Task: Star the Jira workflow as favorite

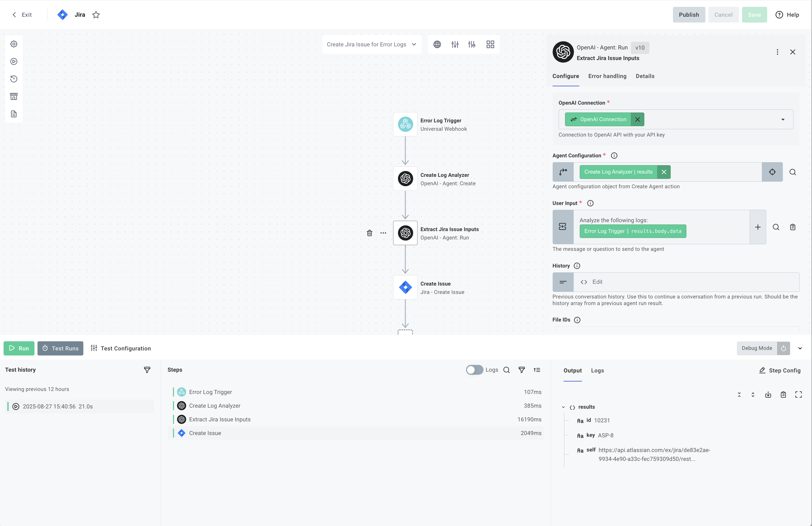Action: (x=96, y=15)
